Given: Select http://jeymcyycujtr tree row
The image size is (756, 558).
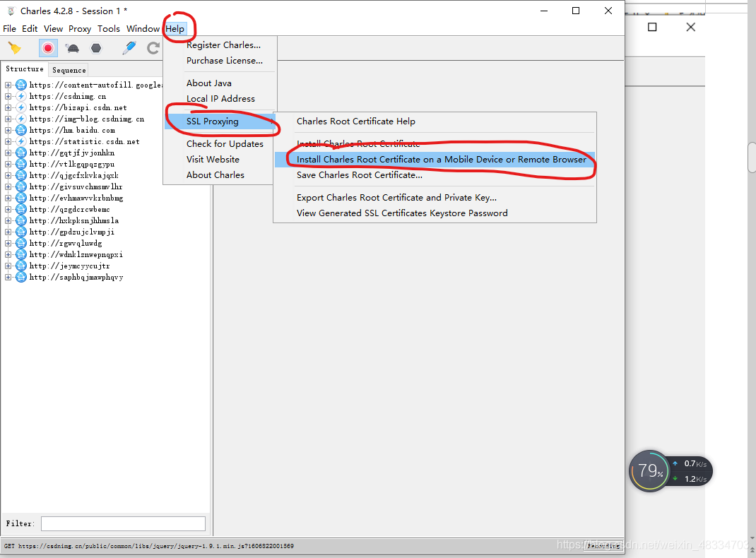Looking at the screenshot, I should pos(69,266).
